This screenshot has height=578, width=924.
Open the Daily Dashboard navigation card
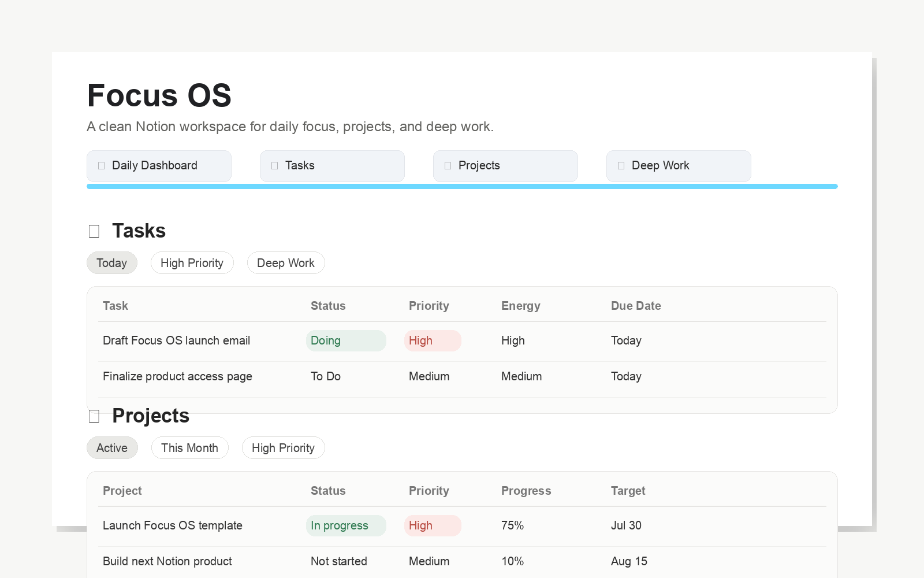point(159,166)
